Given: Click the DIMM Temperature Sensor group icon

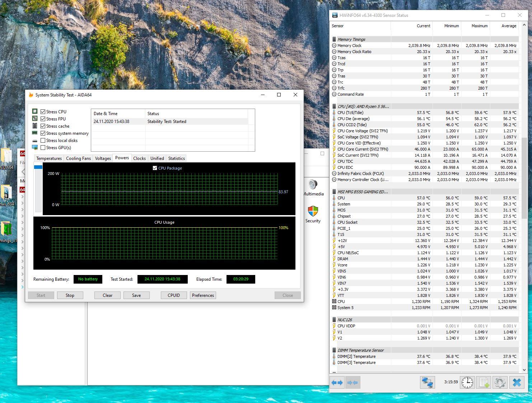Looking at the screenshot, I should coord(334,350).
